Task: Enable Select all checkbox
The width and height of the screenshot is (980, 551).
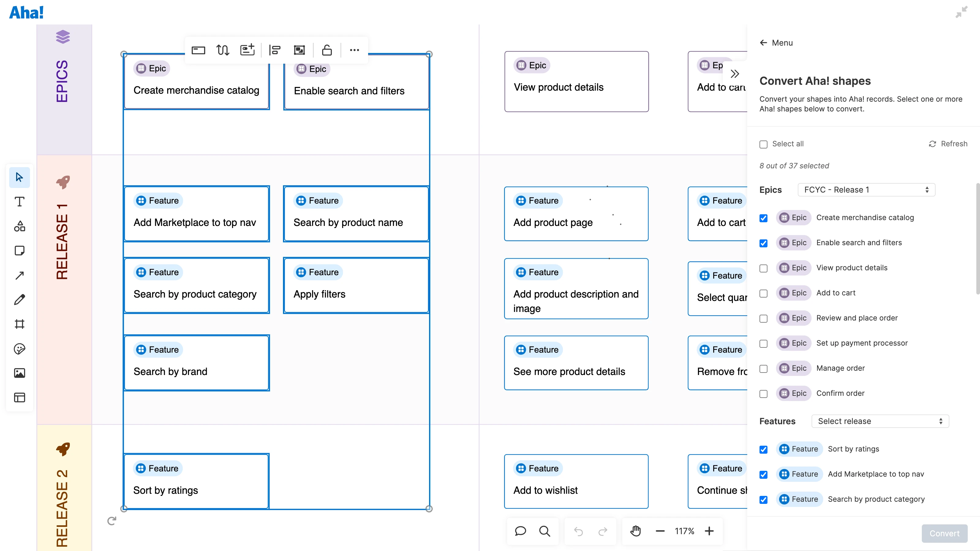Action: [763, 144]
